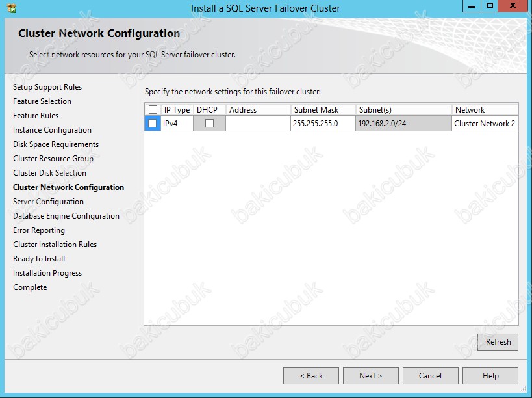This screenshot has height=398, width=532.
Task: Select the 192.168.2.0/24 subnet cell
Action: pos(403,123)
